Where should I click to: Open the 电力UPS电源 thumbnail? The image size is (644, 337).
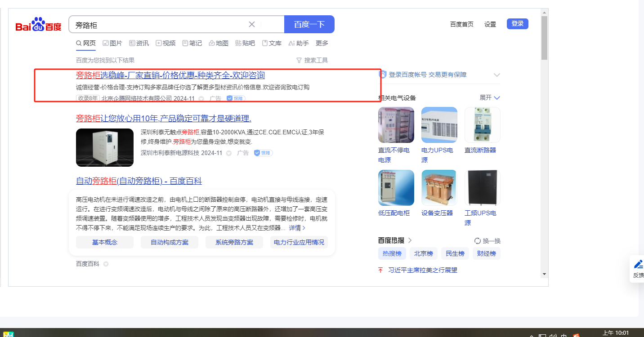[439, 125]
